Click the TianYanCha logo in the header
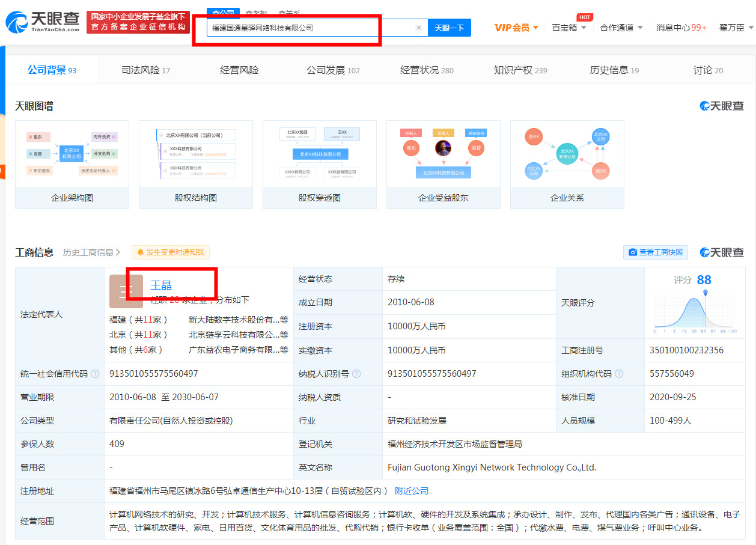This screenshot has height=545, width=756. [x=42, y=22]
